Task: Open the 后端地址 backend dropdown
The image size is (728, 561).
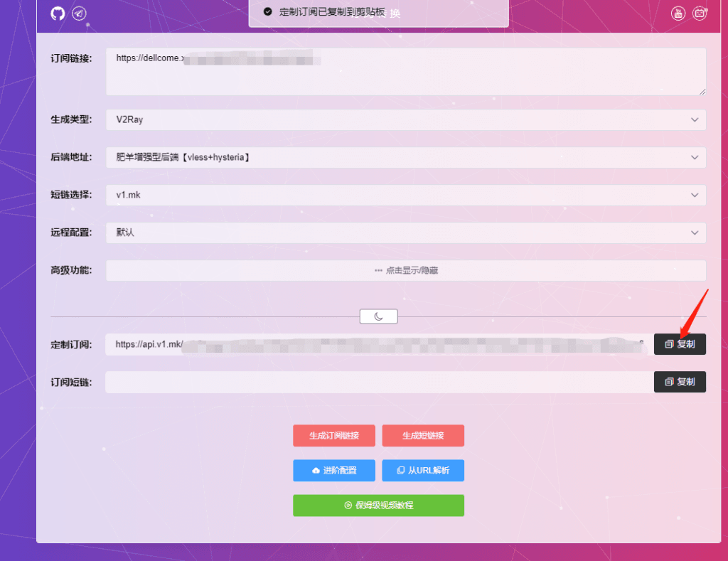Action: [405, 157]
